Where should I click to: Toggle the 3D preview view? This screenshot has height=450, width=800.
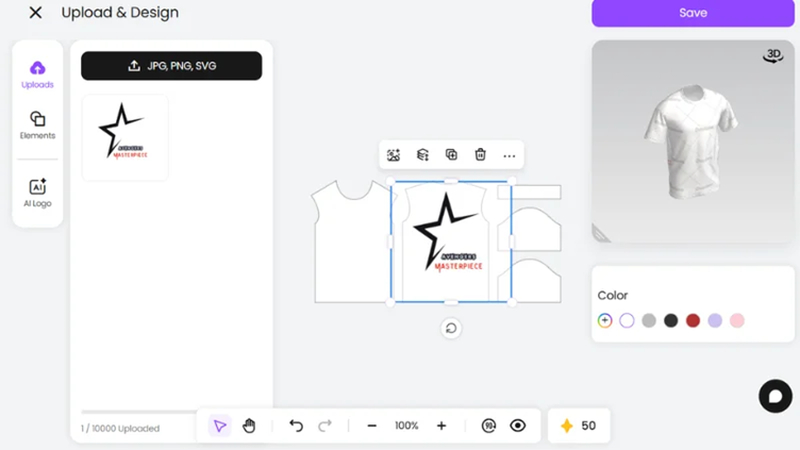coord(773,55)
